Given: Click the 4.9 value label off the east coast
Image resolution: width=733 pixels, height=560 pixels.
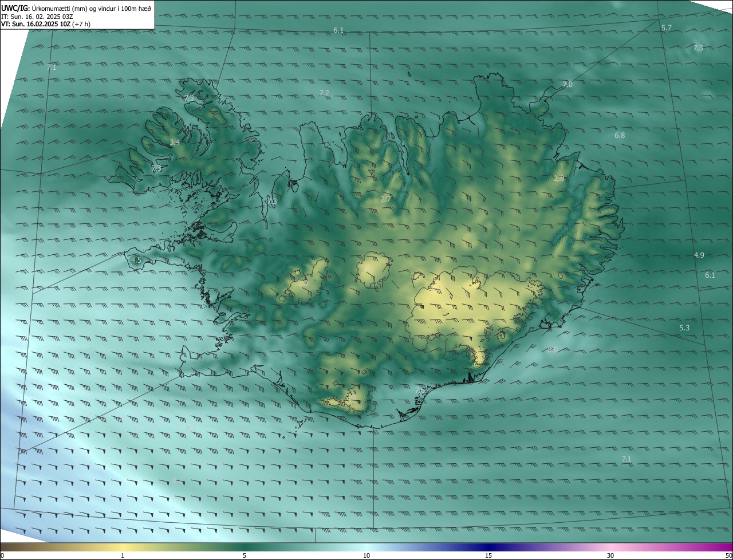Looking at the screenshot, I should click(699, 255).
